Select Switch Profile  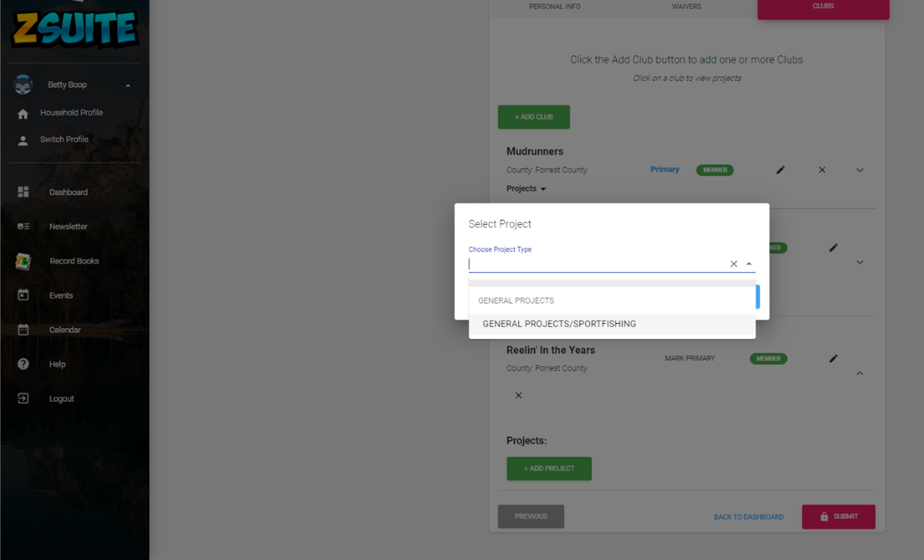tap(65, 139)
